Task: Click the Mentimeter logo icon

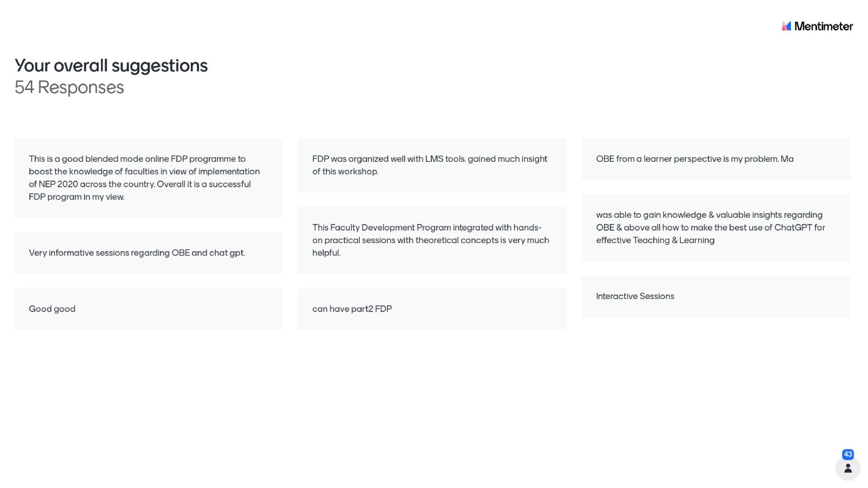Action: coord(786,26)
